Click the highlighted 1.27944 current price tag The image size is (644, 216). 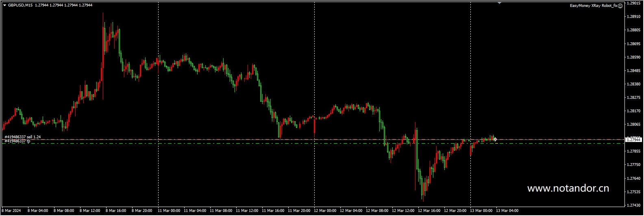tap(634, 140)
